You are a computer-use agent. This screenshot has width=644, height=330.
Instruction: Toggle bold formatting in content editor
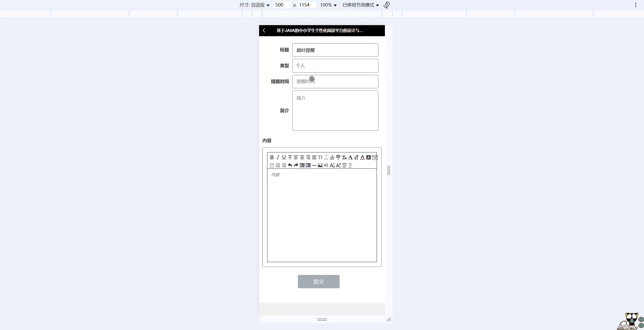coord(272,157)
